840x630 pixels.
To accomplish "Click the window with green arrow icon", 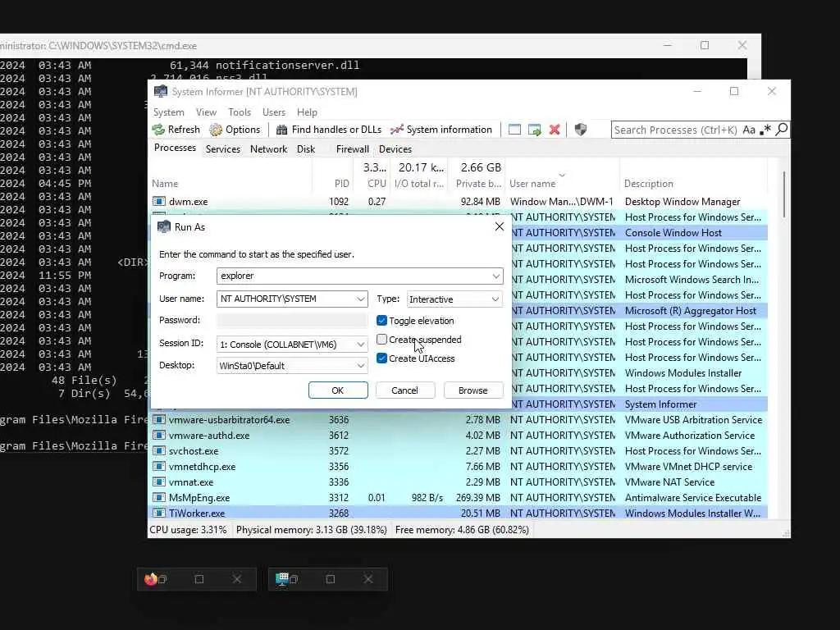I will [534, 130].
